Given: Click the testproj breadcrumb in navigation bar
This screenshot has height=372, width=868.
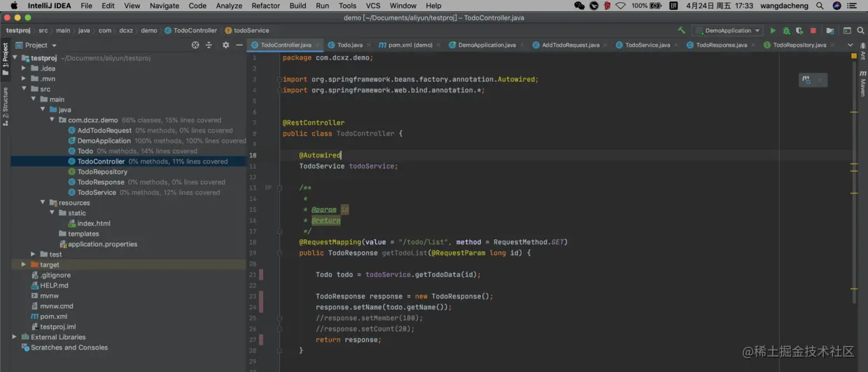Looking at the screenshot, I should click(x=18, y=31).
